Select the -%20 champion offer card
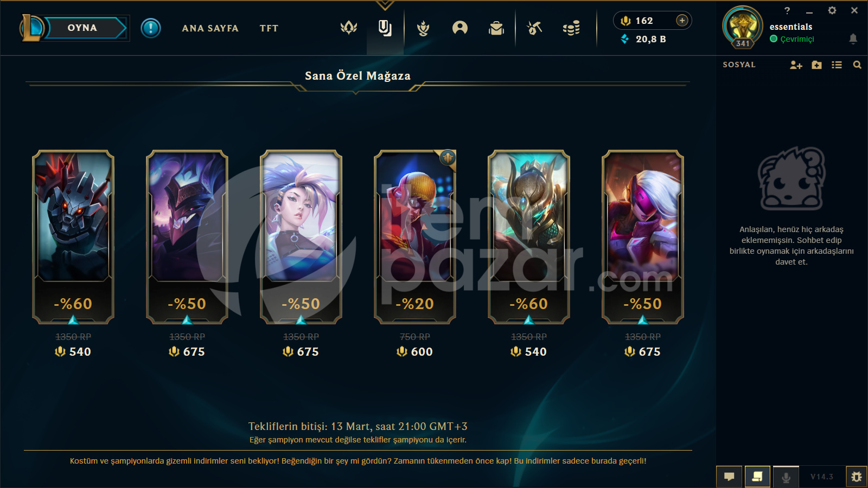868x488 pixels. click(415, 237)
